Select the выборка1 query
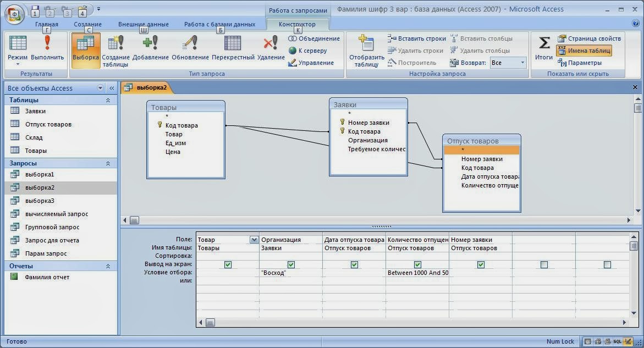The image size is (644, 348). 61,174
